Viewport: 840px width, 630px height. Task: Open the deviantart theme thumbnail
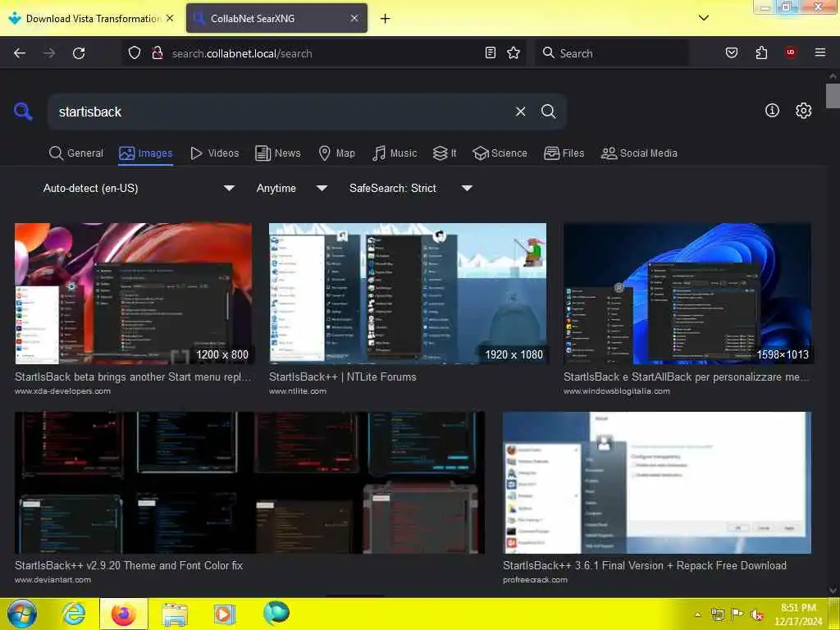249,482
